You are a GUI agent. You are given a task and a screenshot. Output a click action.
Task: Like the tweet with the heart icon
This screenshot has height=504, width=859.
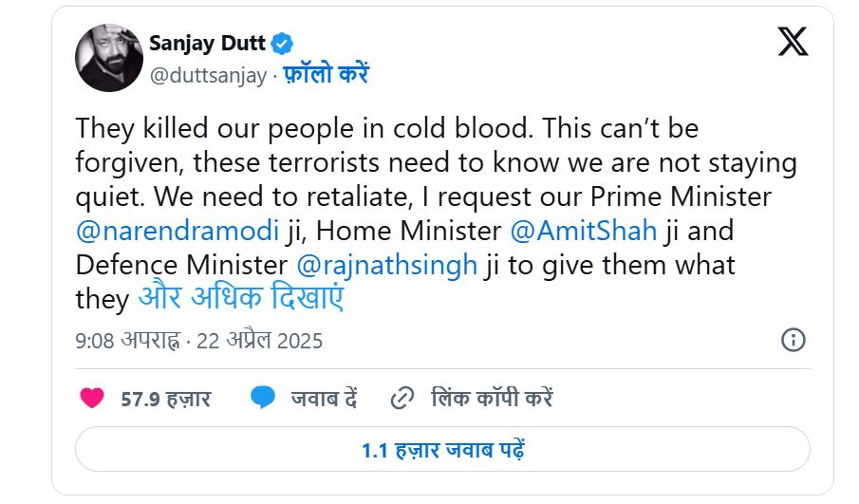coord(92,398)
